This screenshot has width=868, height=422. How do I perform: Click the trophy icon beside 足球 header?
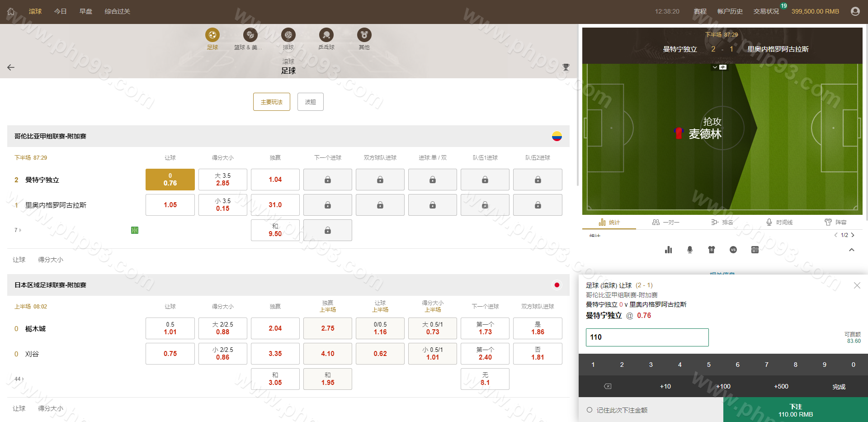[x=566, y=67]
